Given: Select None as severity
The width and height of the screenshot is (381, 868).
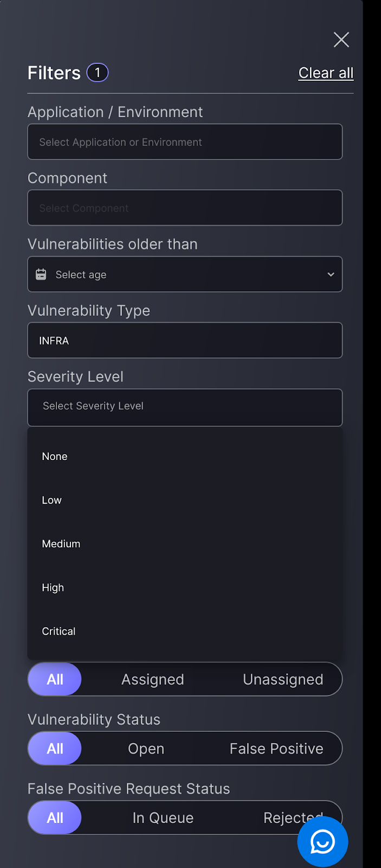Looking at the screenshot, I should pos(54,456).
